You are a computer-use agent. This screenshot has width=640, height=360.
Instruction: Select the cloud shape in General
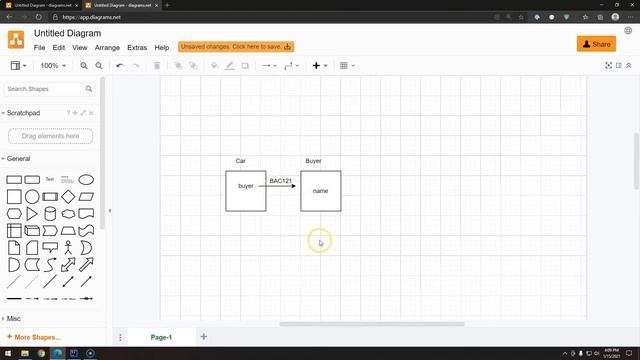[x=68, y=214]
